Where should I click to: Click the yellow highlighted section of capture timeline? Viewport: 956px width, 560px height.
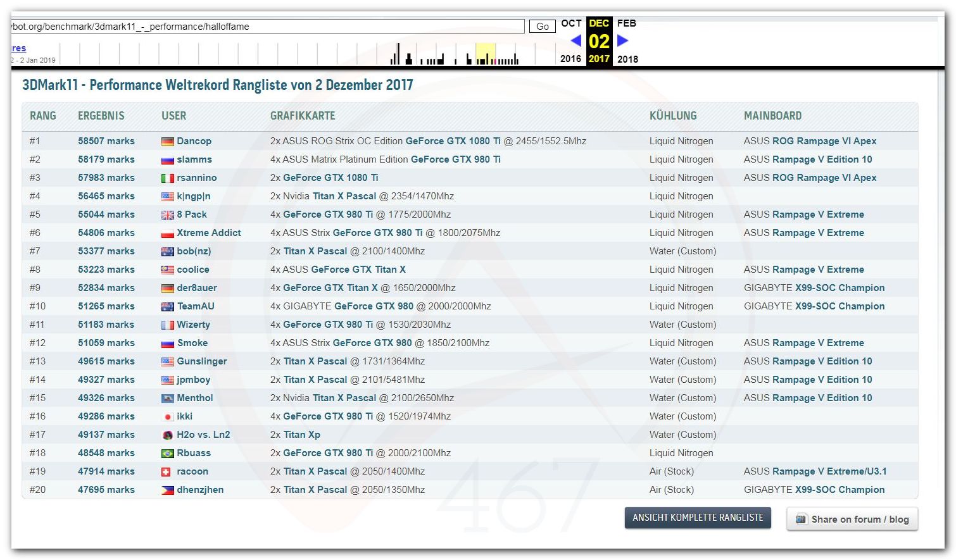click(486, 54)
